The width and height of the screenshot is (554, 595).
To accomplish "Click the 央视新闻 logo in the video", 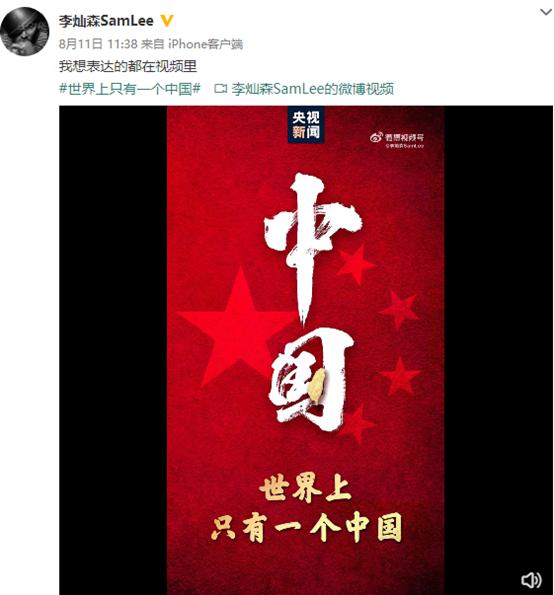I will click(x=306, y=125).
